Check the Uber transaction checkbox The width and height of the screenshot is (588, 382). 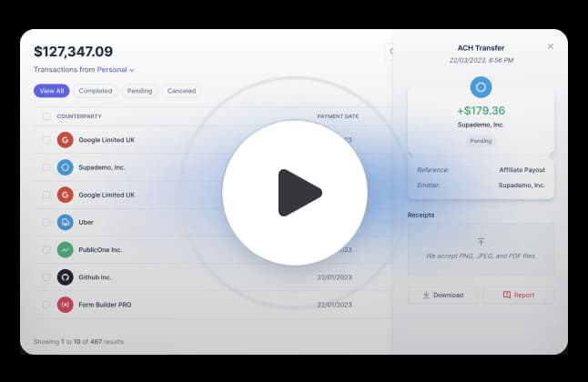(46, 222)
